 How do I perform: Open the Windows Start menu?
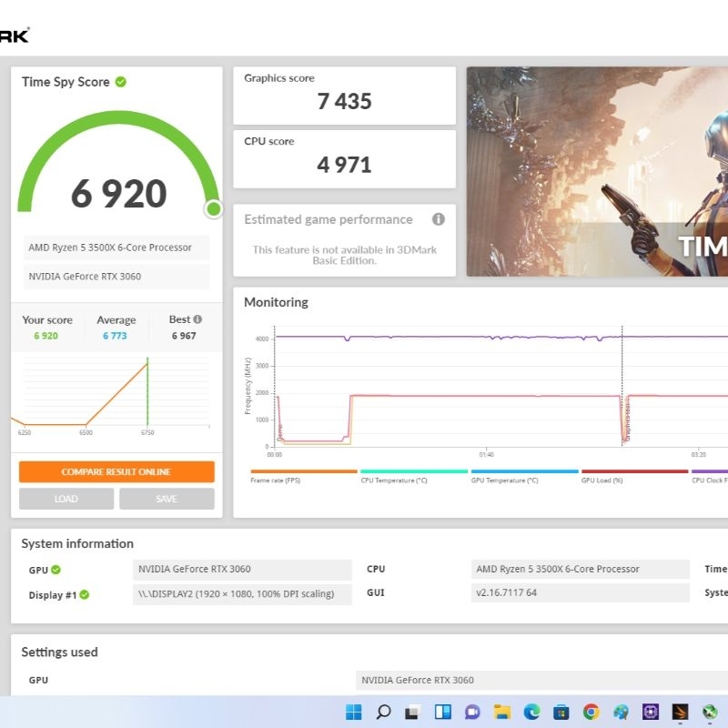click(354, 711)
